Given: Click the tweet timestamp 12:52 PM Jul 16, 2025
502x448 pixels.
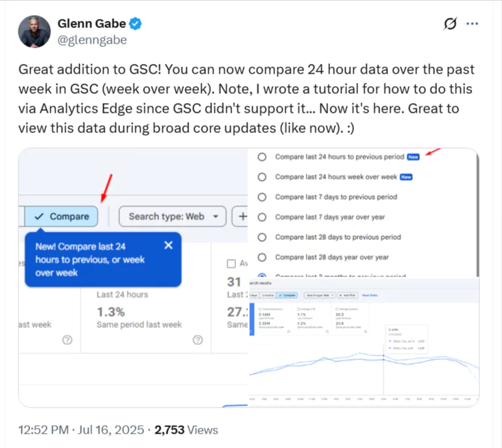Looking at the screenshot, I should [81, 430].
